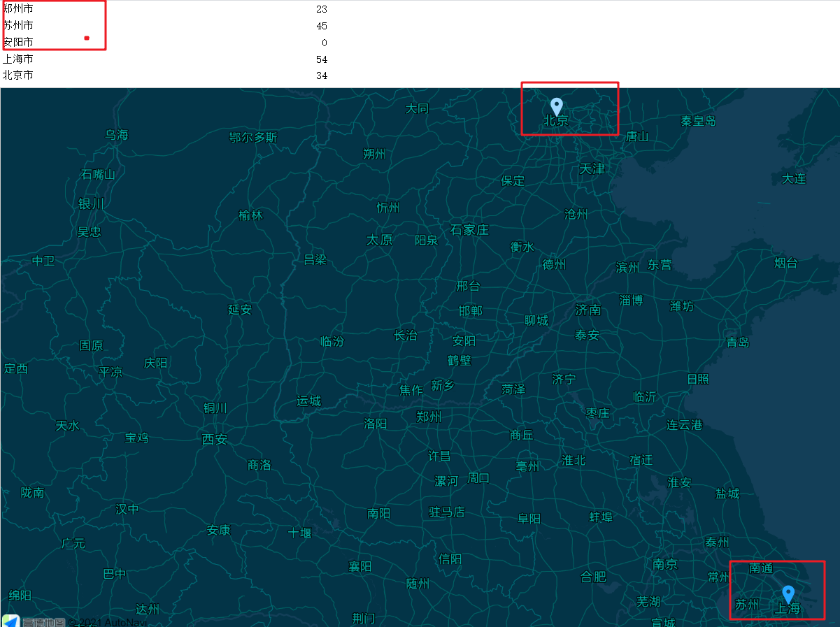This screenshot has width=840, height=627.
Task: Click the 襄阳 label on the map
Action: click(x=361, y=566)
